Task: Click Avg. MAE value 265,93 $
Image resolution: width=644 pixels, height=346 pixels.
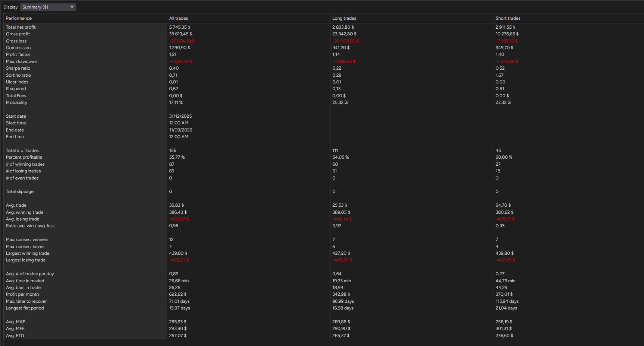Action: pyautogui.click(x=178, y=322)
